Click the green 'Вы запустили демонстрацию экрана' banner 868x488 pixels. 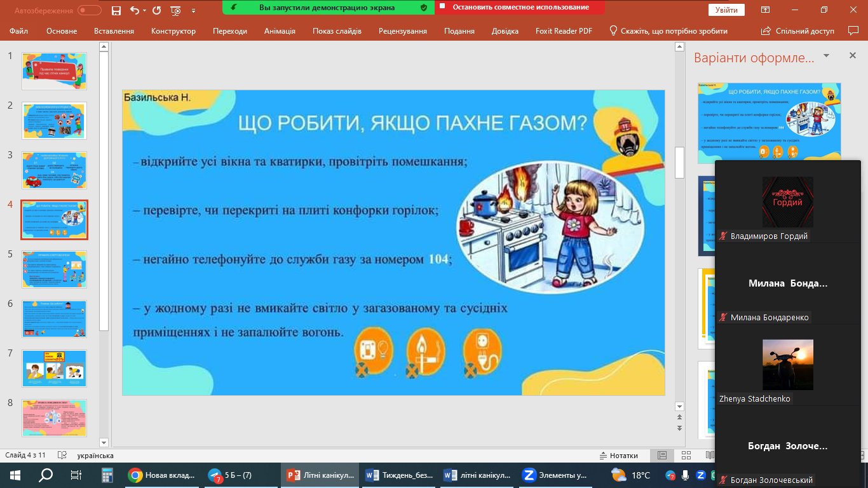coord(329,8)
